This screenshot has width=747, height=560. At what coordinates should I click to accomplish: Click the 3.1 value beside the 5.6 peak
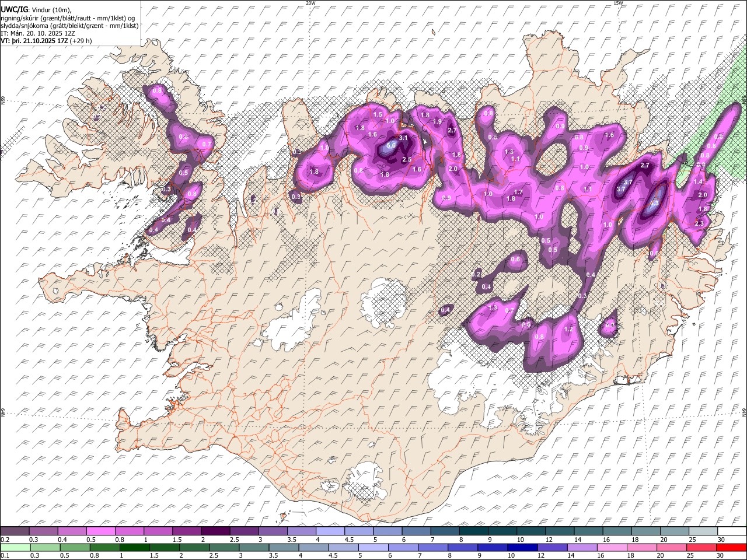(x=403, y=138)
